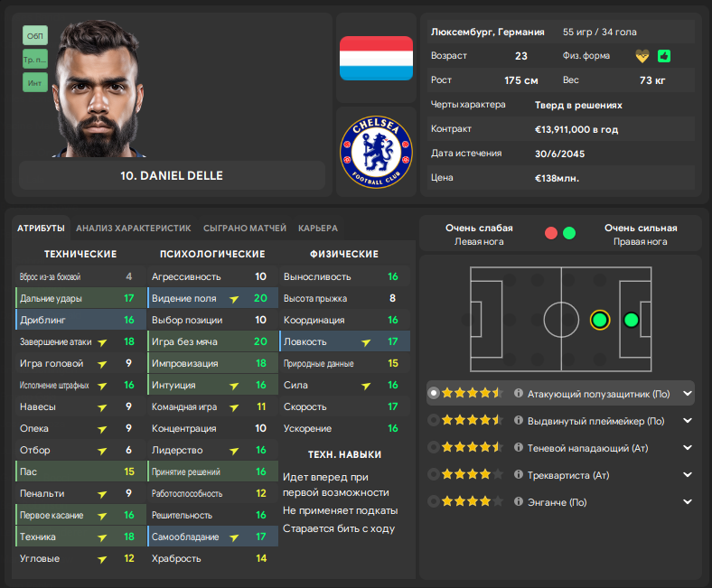Expand the Энганче role chevron
The width and height of the screenshot is (712, 588).
(x=688, y=502)
